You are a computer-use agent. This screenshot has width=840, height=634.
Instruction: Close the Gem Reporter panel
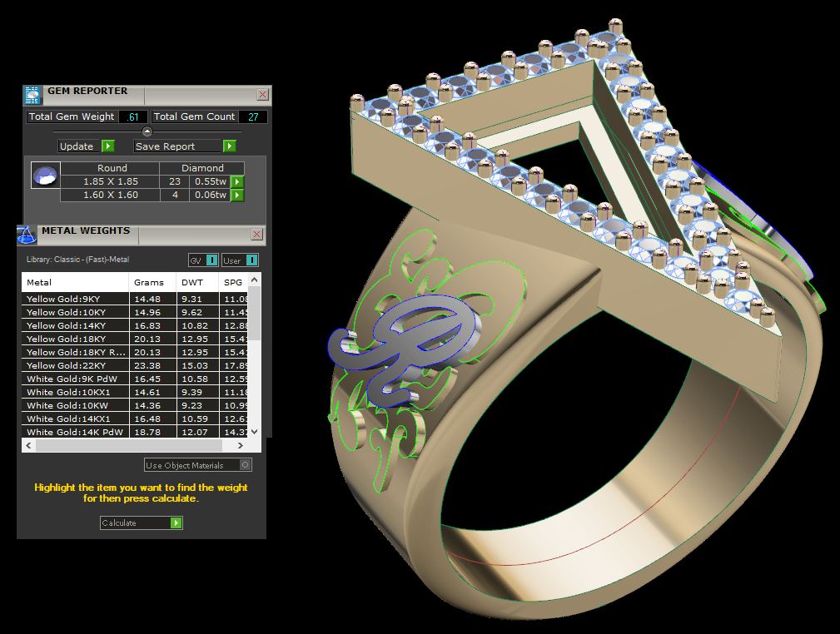[x=262, y=95]
